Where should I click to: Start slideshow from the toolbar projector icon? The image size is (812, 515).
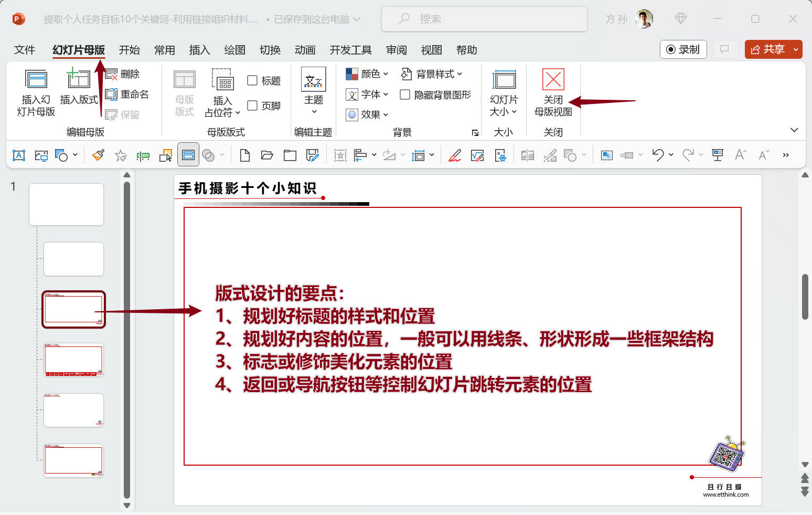pyautogui.click(x=717, y=155)
